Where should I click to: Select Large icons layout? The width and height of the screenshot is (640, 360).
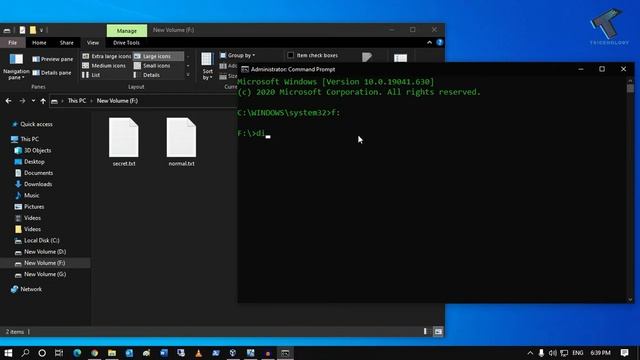click(157, 56)
